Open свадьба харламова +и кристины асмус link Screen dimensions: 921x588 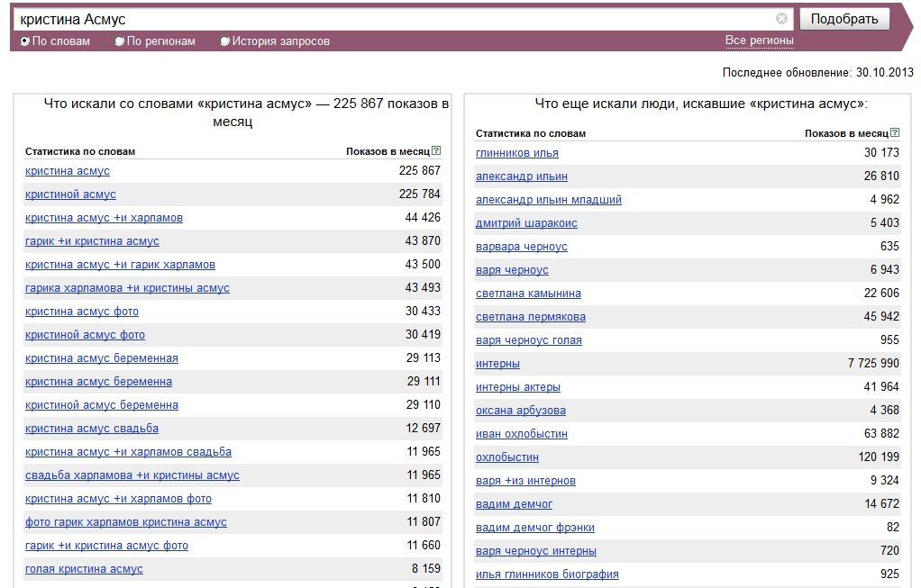point(132,475)
